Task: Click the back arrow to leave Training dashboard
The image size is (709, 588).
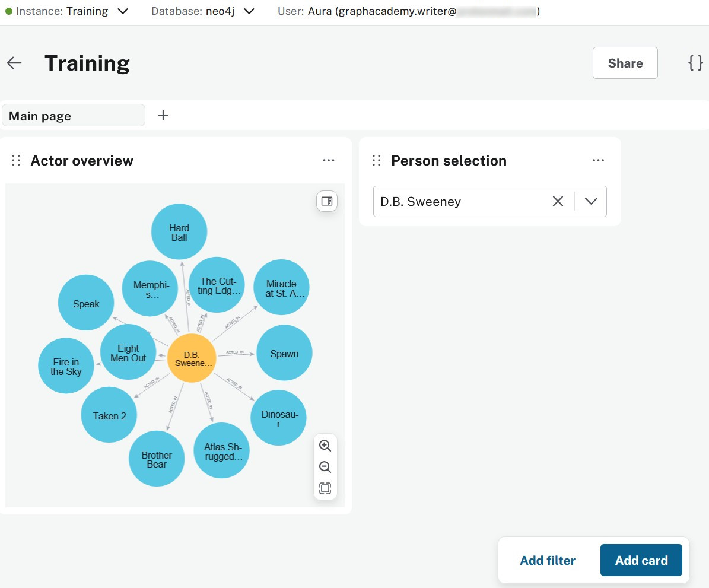Action: tap(14, 63)
